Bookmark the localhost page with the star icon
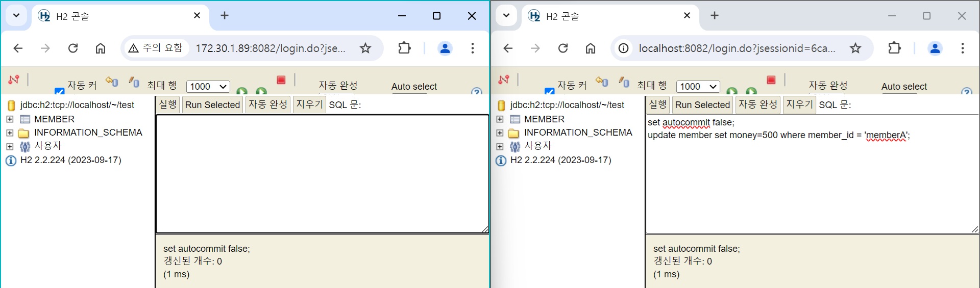980x288 pixels. pyautogui.click(x=855, y=48)
